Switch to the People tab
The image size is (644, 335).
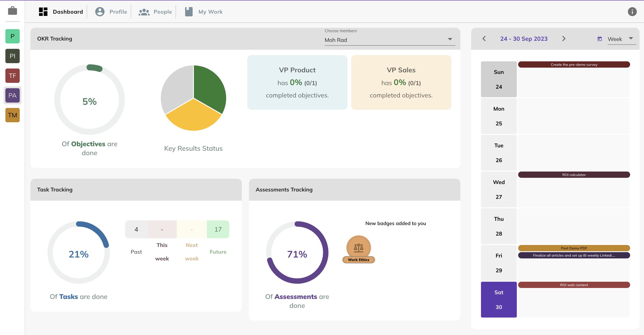pos(155,12)
